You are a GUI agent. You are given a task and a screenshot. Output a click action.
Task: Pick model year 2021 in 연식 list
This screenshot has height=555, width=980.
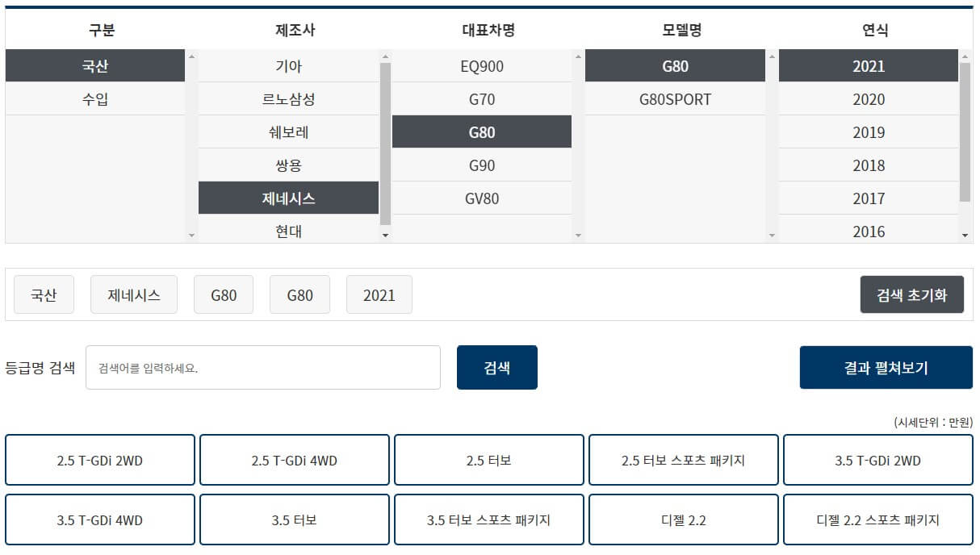(869, 66)
